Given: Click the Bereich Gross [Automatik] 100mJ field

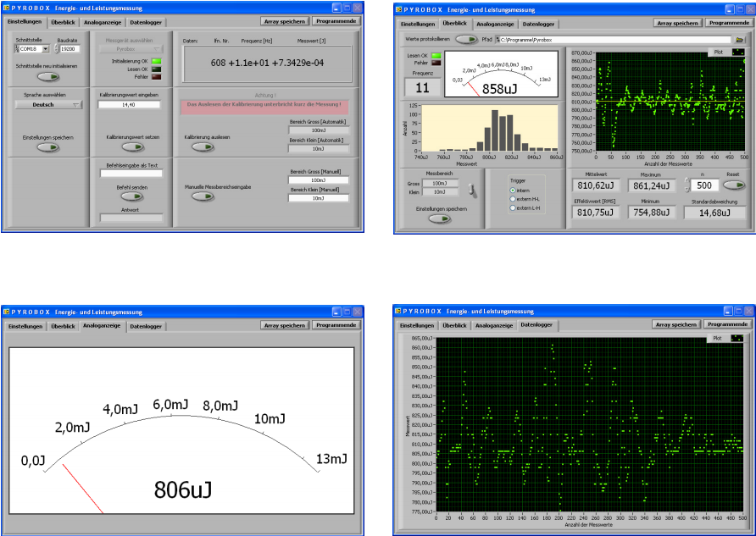Looking at the screenshot, I should (319, 130).
